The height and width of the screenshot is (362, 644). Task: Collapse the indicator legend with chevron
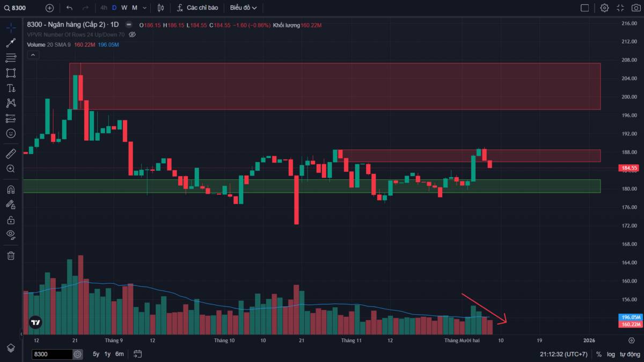tap(33, 55)
